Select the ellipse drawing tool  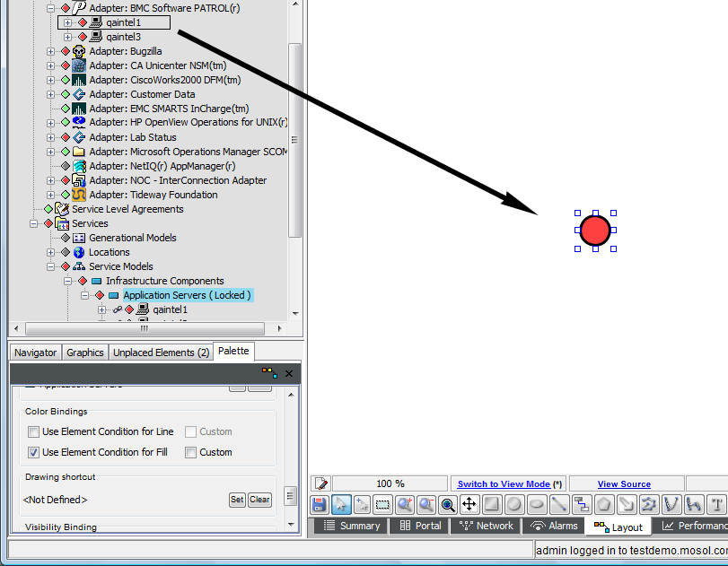[536, 505]
